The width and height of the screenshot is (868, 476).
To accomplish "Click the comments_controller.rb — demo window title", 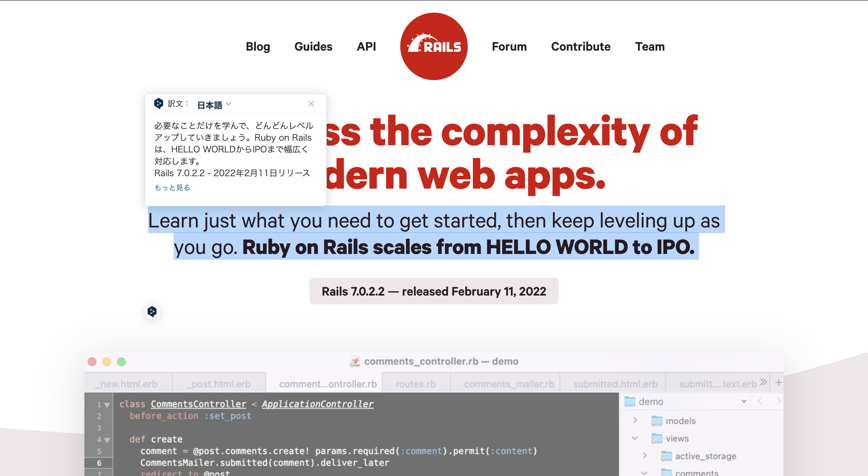I will point(441,362).
